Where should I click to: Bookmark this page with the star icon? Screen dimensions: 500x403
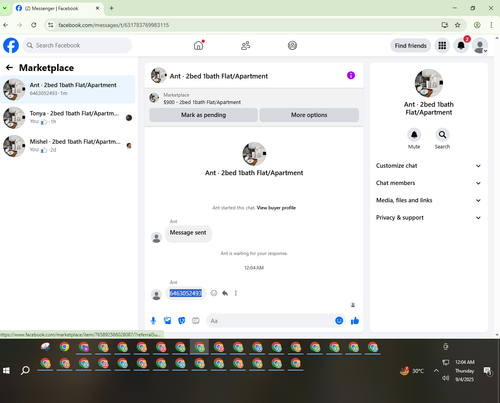pos(458,25)
